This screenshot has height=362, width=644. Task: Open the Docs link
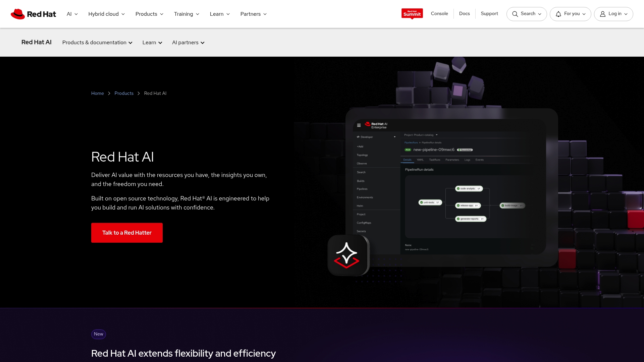(x=464, y=14)
